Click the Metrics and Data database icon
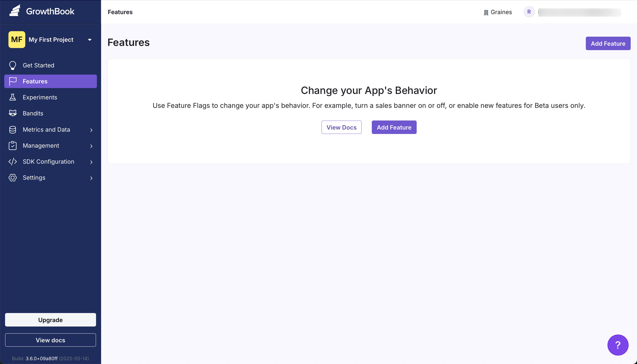Screen dimensions: 637x364 click(12, 130)
